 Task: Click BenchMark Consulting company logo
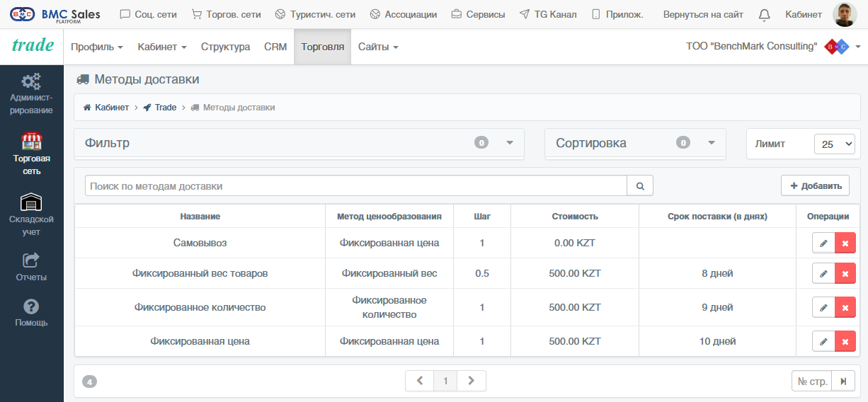[x=836, y=47]
